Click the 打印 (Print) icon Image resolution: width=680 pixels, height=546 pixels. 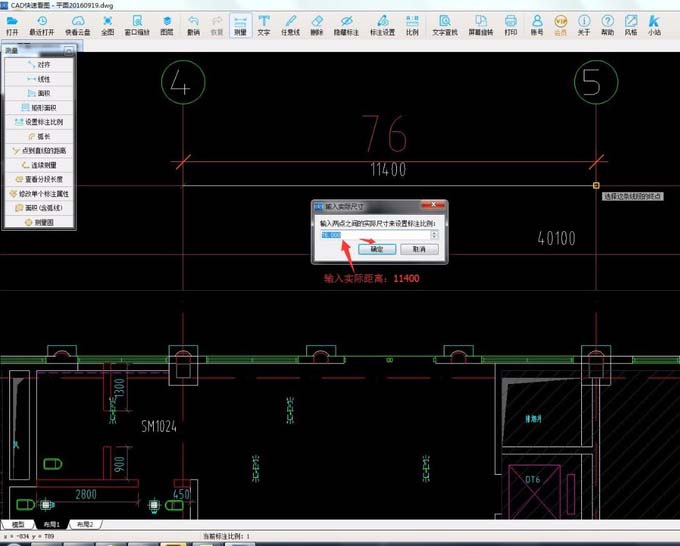click(x=511, y=24)
